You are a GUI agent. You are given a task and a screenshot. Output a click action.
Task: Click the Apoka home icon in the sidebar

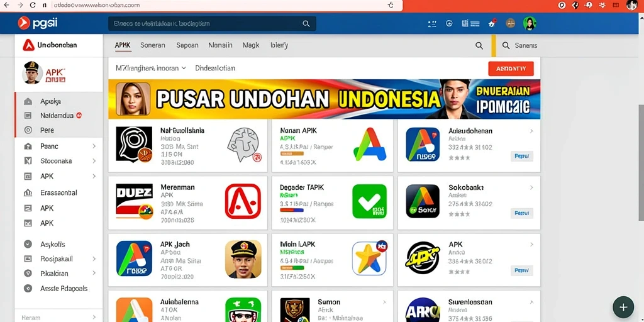28,101
